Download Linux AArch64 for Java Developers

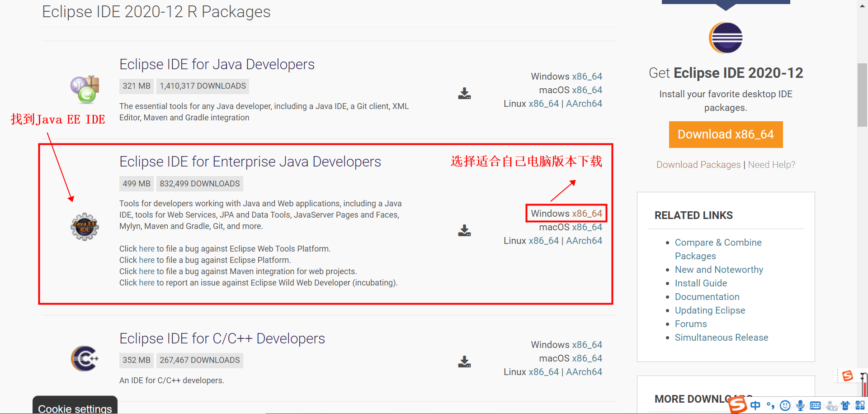584,104
